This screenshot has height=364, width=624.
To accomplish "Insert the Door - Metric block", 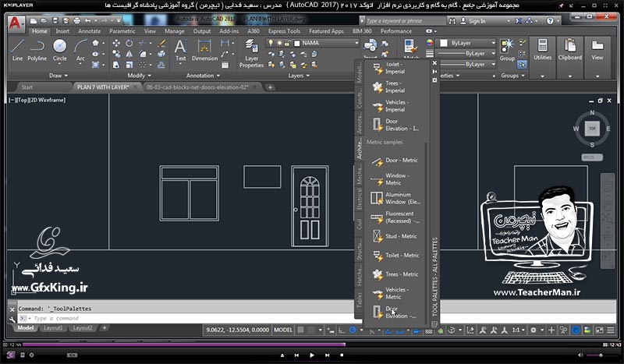I will click(395, 161).
